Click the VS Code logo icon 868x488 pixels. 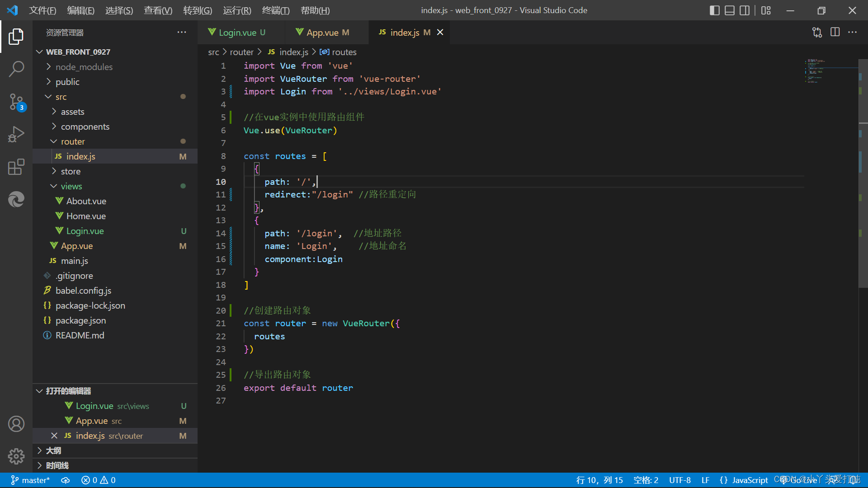pos(13,10)
